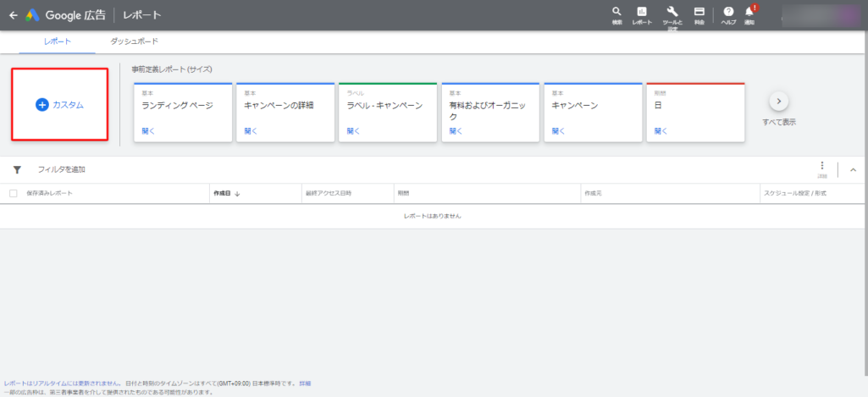Image resolution: width=868 pixels, height=397 pixels.
Task: Click the レポート chart icon in header
Action: [x=642, y=13]
